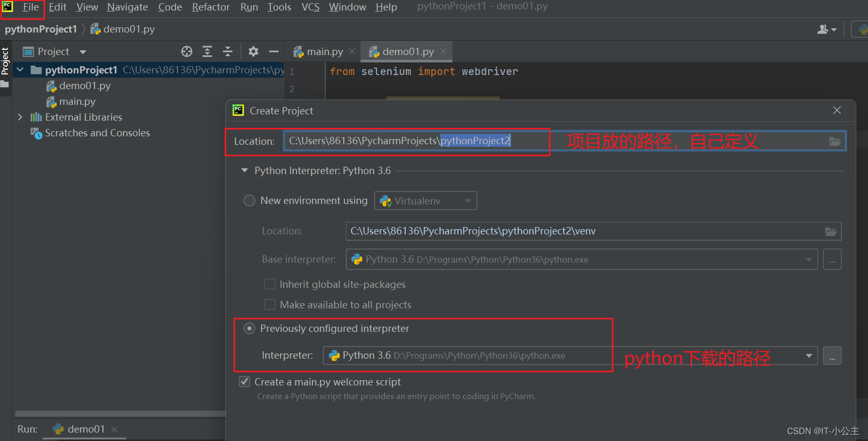Screen dimensions: 868x441
Task: Click the folder icon of pythonProject1 root
Action: tap(36, 70)
